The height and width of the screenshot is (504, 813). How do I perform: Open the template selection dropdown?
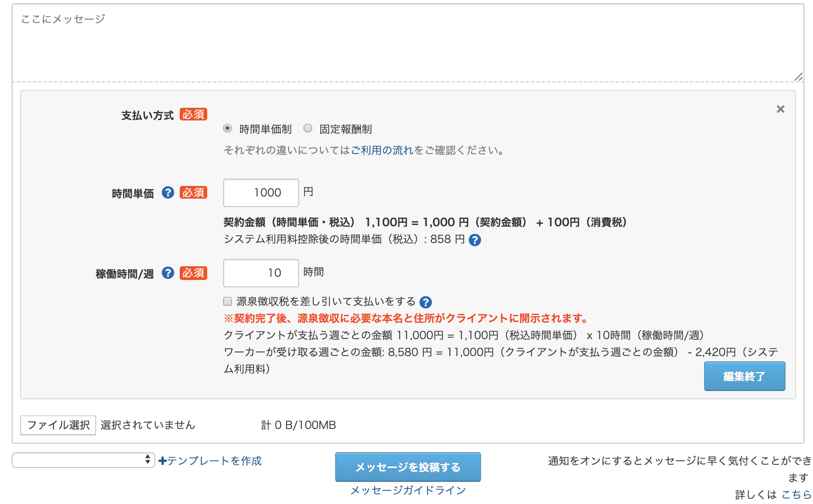(x=83, y=460)
